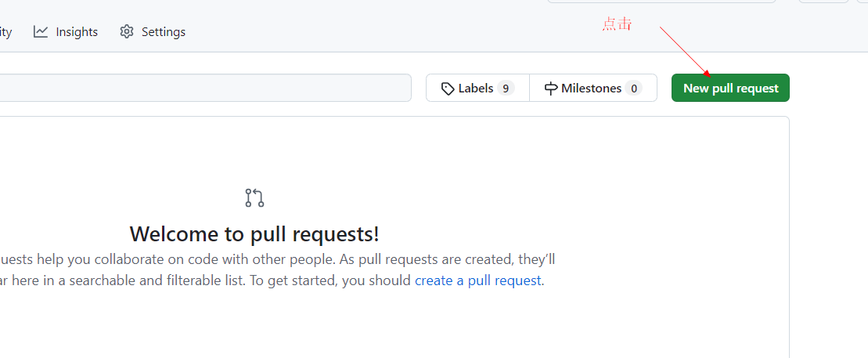Open the Settings tab
The height and width of the screenshot is (358, 868).
[152, 32]
